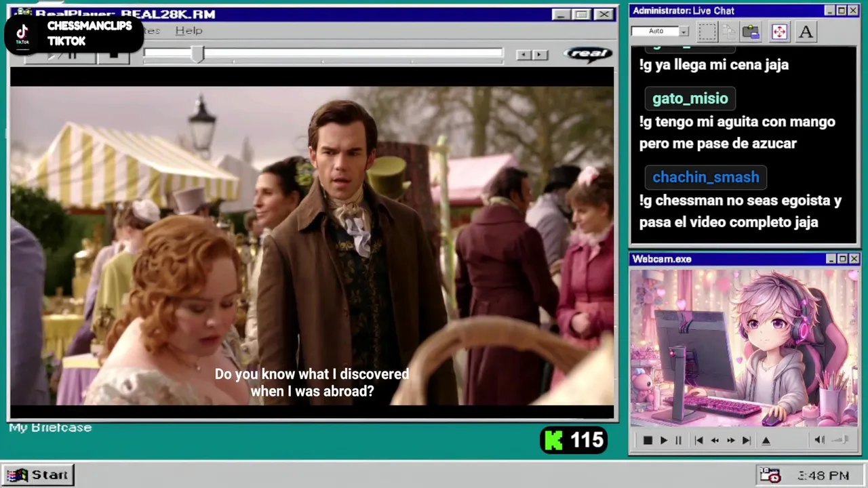The image size is (868, 488).
Task: Skip to next track in Webcam.exe
Action: pyautogui.click(x=746, y=441)
